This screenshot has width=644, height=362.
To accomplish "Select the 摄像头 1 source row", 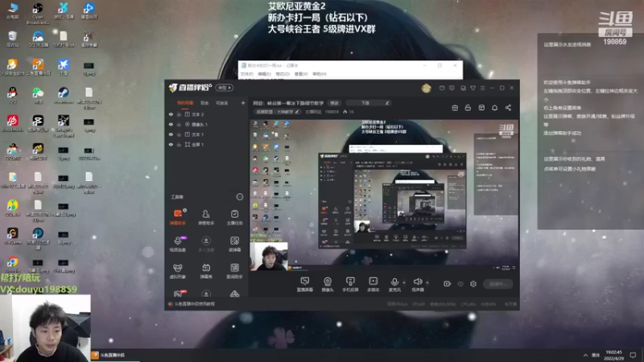I will 207,125.
